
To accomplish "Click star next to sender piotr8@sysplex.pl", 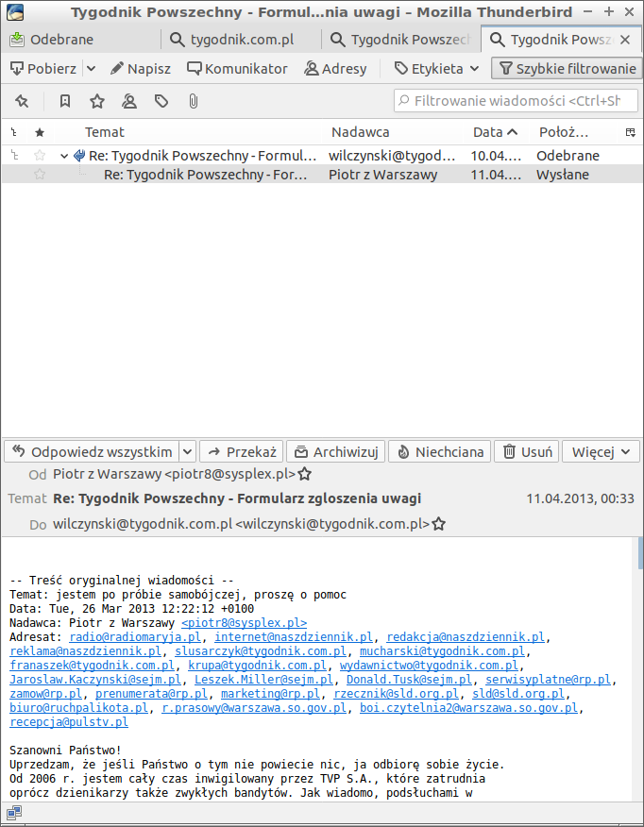I will (x=304, y=474).
